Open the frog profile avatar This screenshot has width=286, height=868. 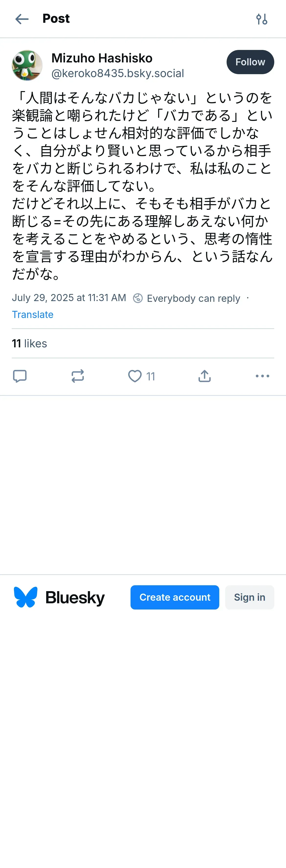[27, 65]
